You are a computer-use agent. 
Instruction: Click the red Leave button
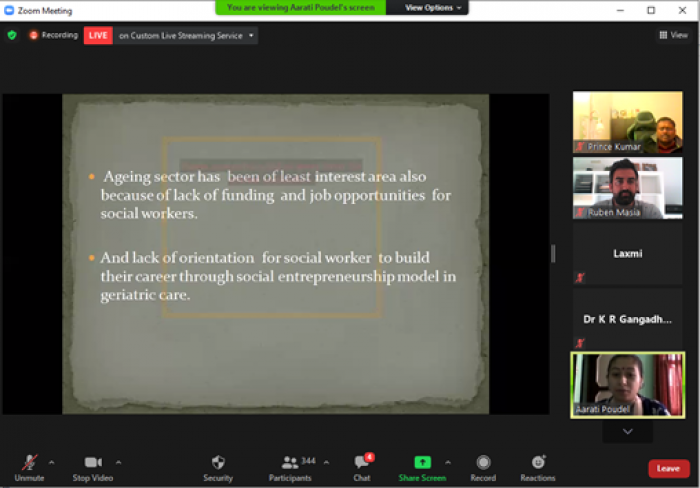(667, 468)
